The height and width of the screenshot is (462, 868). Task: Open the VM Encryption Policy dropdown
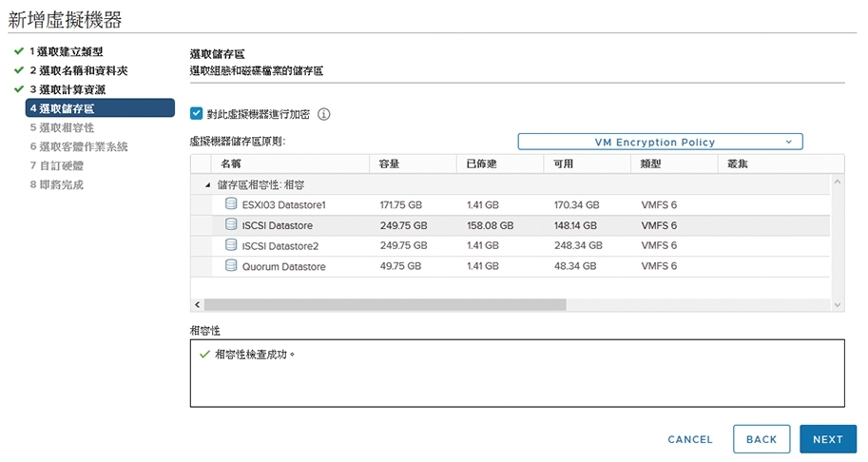[660, 142]
